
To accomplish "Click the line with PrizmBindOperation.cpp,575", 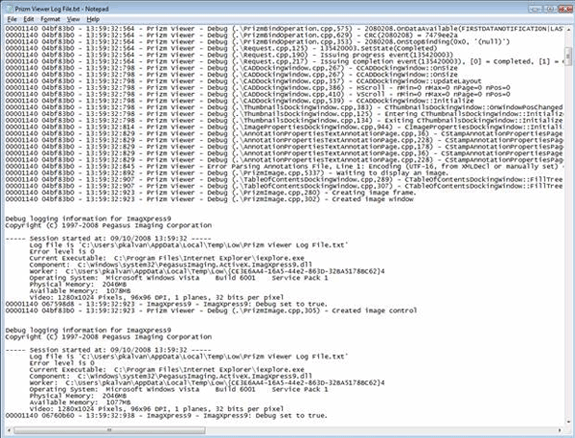I will (x=284, y=29).
